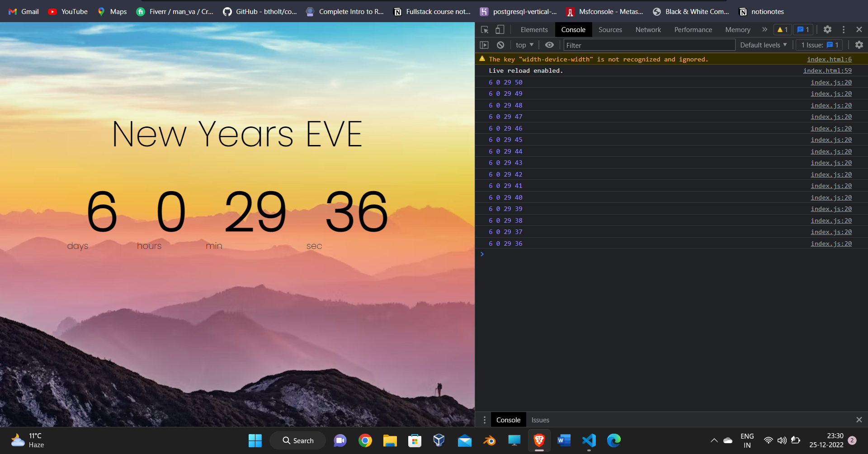The image size is (868, 454).
Task: Activate the inspect element picker icon
Action: coord(485,30)
